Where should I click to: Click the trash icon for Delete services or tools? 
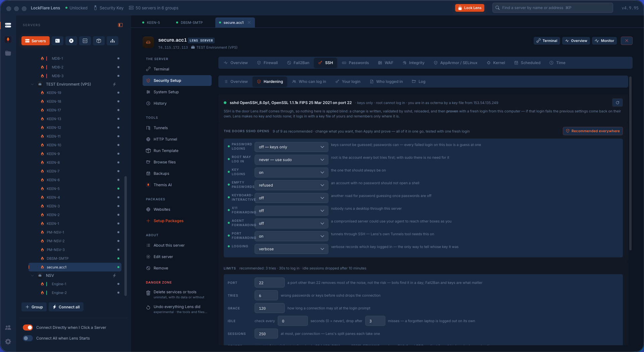click(x=148, y=293)
